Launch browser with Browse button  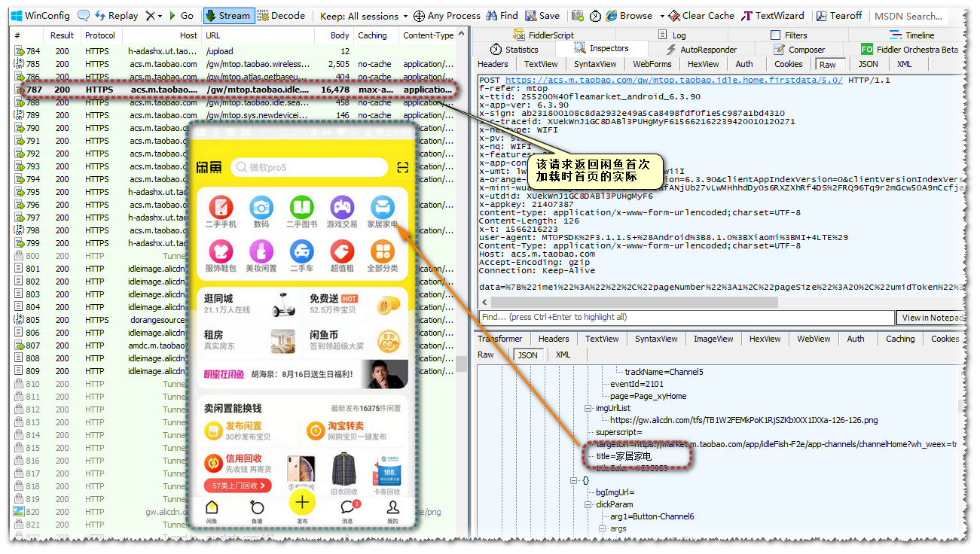[x=629, y=15]
